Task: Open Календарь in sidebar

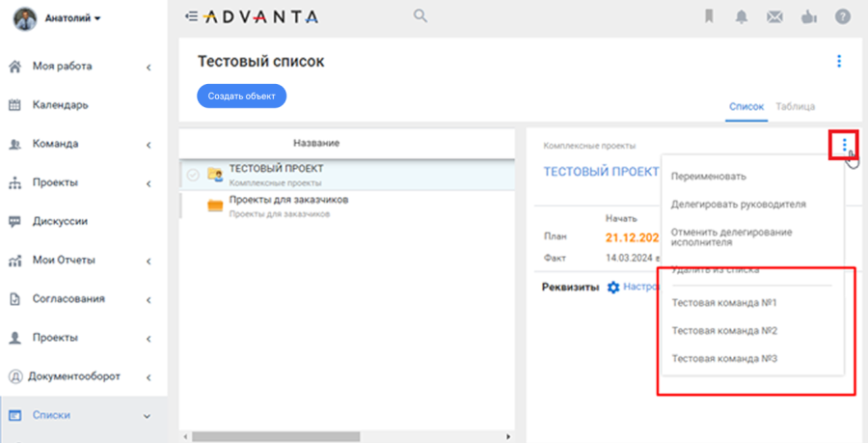Action: pos(61,104)
